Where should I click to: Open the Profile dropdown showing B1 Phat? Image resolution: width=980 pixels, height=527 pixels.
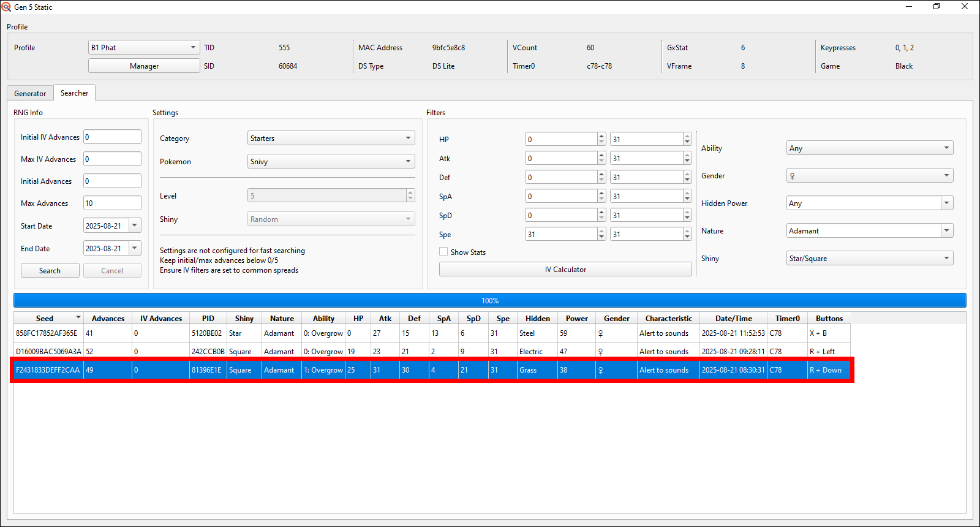tap(144, 47)
